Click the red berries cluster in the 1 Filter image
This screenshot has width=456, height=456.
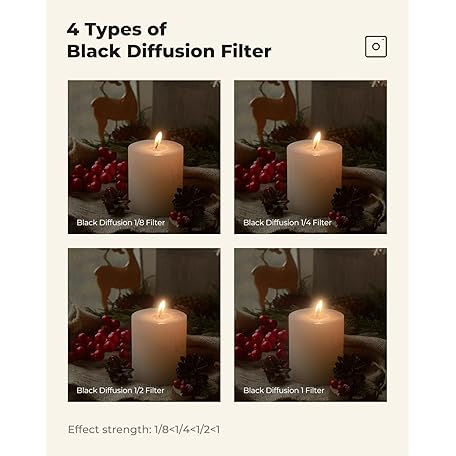[x=262, y=339]
